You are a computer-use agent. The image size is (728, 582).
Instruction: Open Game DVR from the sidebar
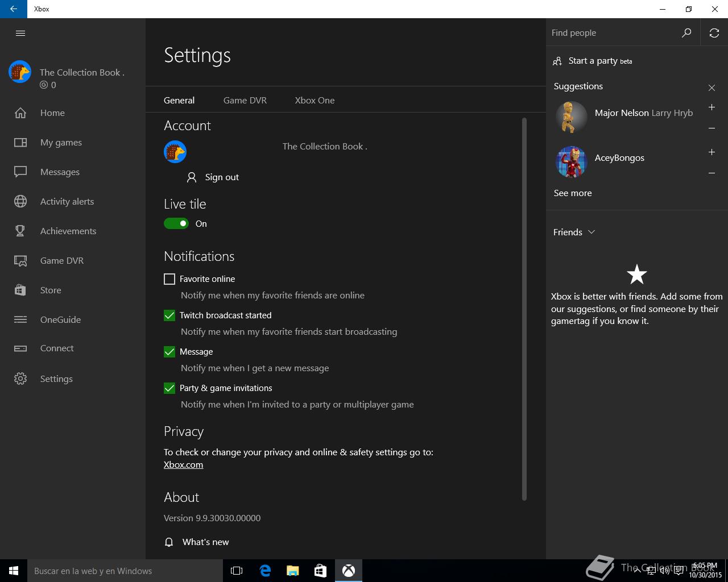click(x=61, y=260)
